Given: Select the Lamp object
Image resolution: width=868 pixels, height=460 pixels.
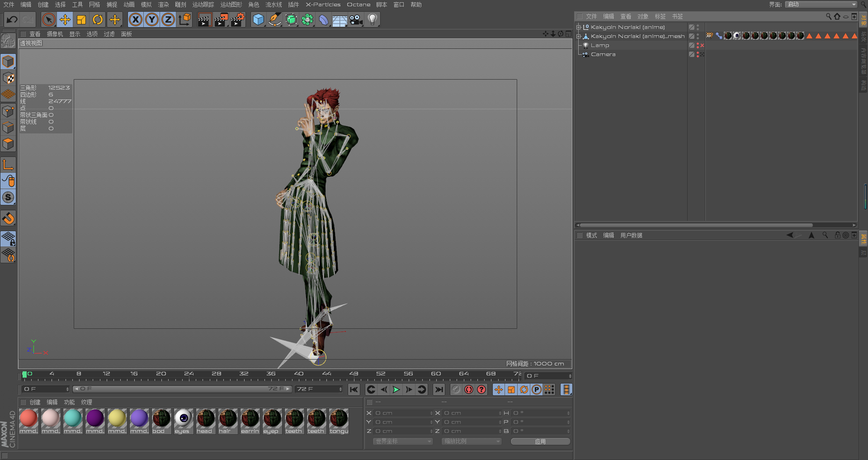Looking at the screenshot, I should (600, 45).
